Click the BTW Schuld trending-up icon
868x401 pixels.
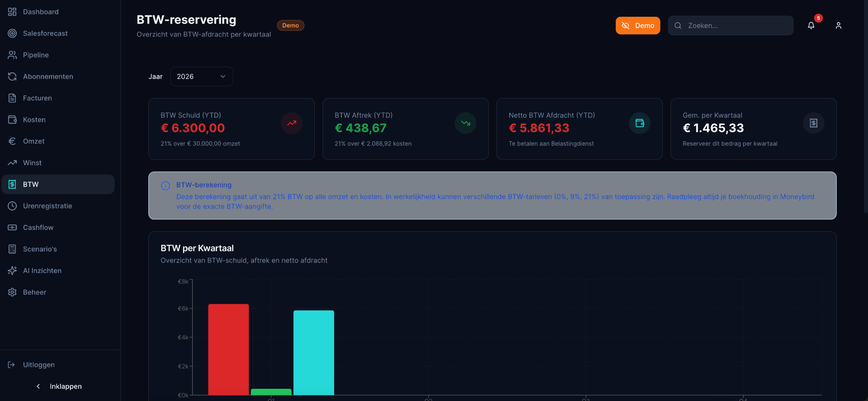point(292,123)
